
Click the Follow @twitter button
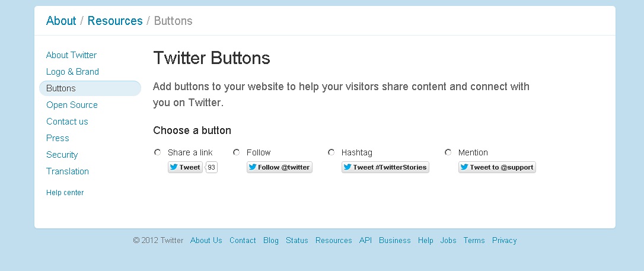point(279,167)
